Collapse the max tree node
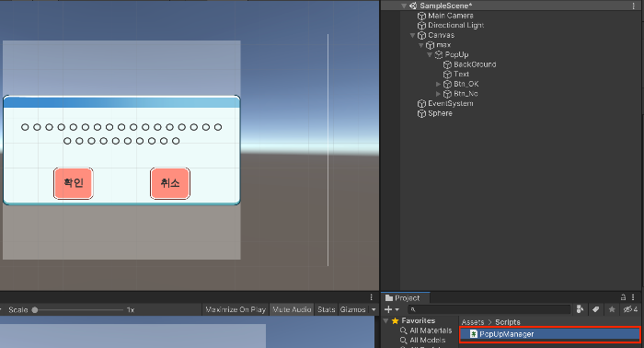The height and width of the screenshot is (348, 644). 421,45
